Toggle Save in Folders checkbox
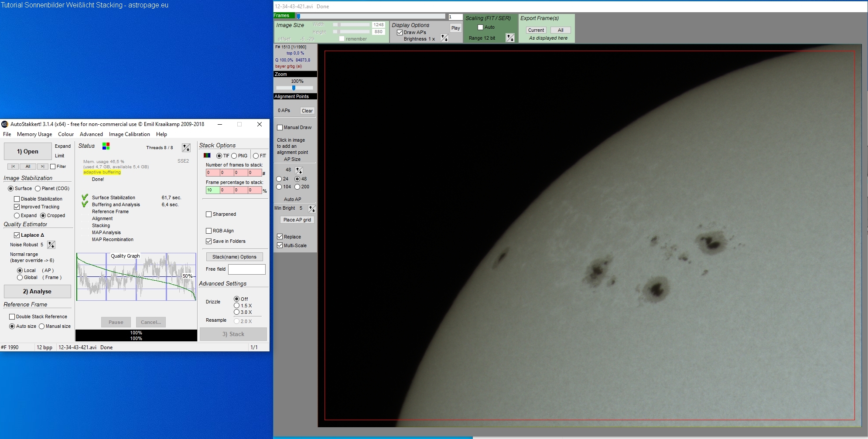Screen dimensions: 868x439 208,241
